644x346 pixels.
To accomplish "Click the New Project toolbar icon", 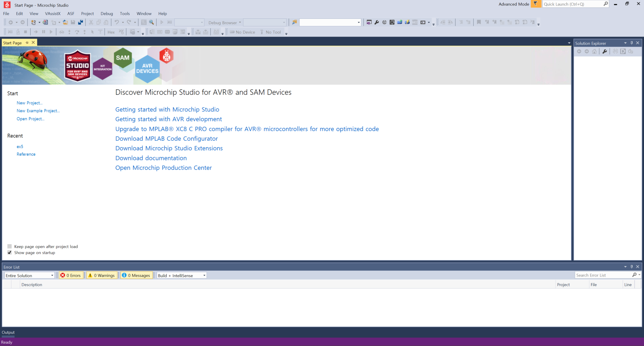I will click(x=33, y=23).
